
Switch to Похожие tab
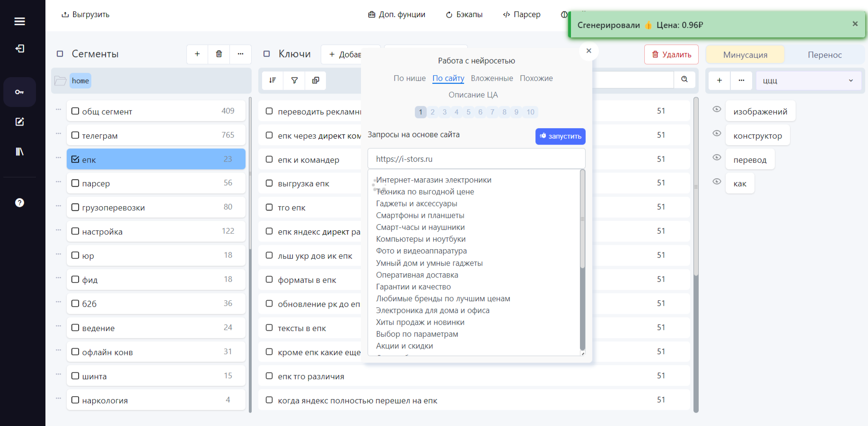tap(536, 78)
